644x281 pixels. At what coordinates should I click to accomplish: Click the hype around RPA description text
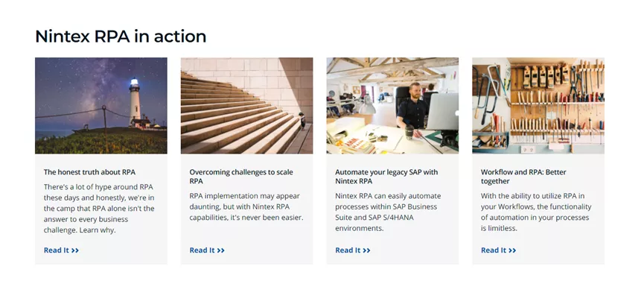[99, 208]
